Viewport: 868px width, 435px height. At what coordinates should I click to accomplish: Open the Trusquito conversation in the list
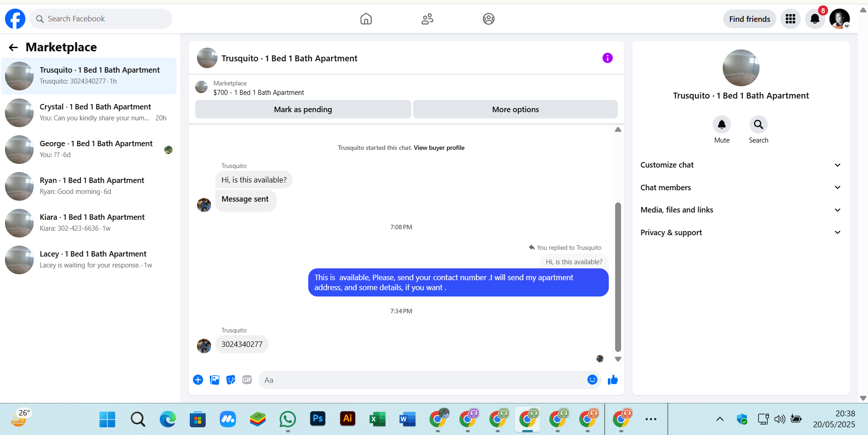point(89,76)
